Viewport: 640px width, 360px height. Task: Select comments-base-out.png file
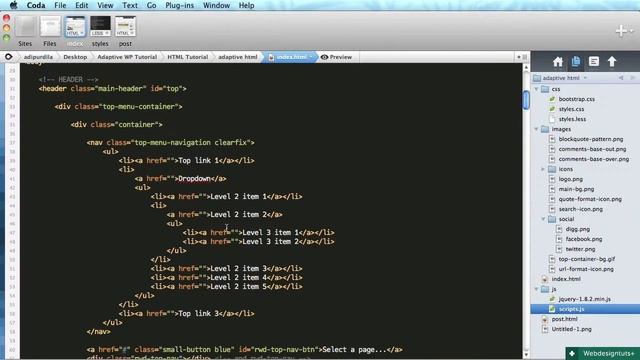tap(592, 149)
